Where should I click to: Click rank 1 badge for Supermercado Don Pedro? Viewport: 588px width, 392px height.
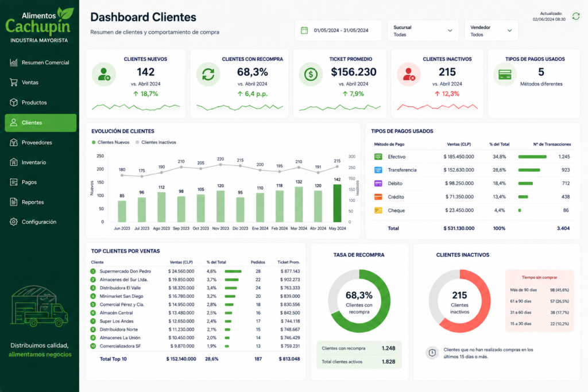93,271
